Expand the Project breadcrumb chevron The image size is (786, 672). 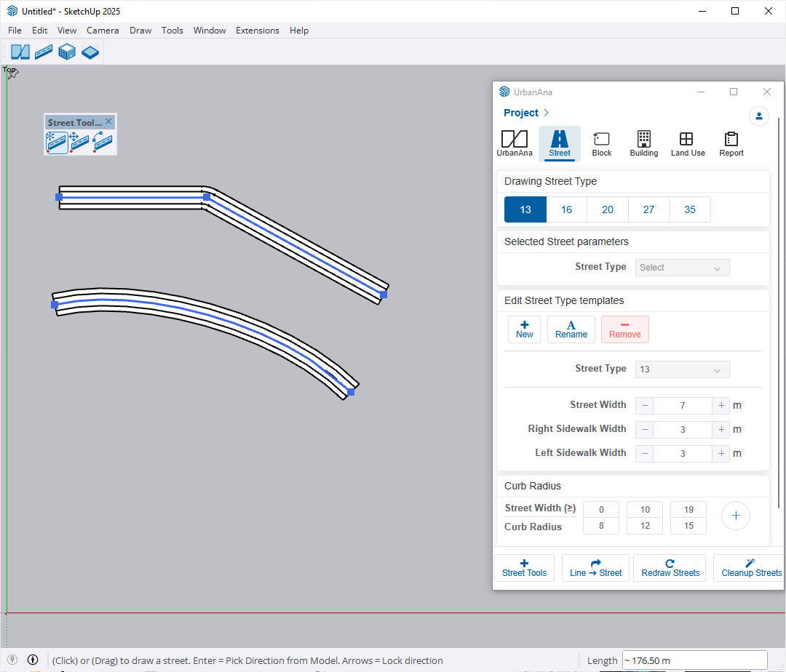547,113
